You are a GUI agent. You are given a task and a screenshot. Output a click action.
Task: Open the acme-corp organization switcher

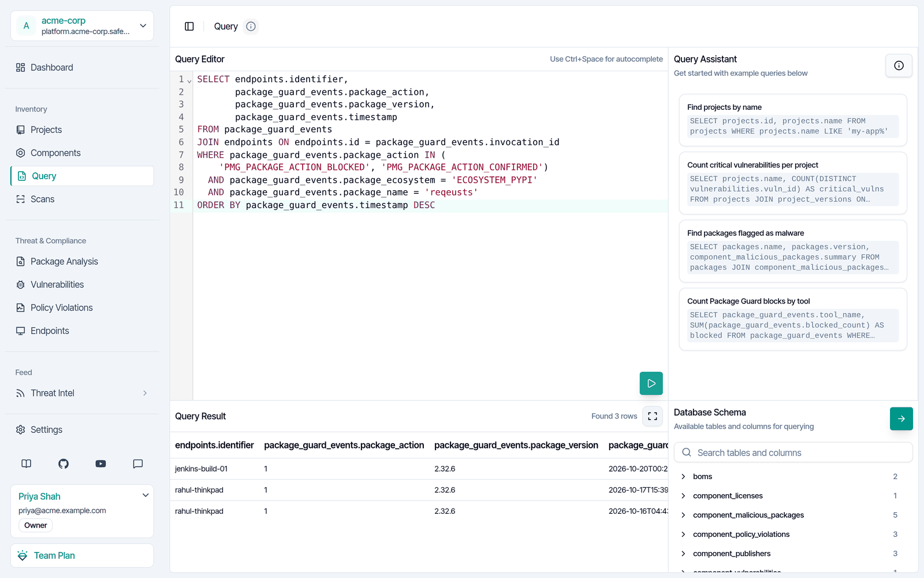(x=82, y=26)
